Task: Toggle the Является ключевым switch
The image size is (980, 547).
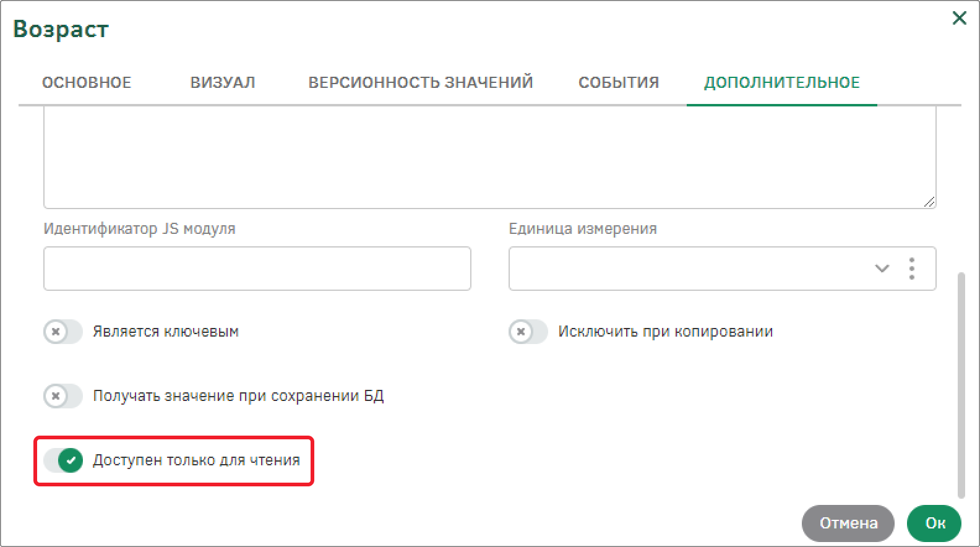Action: point(63,332)
